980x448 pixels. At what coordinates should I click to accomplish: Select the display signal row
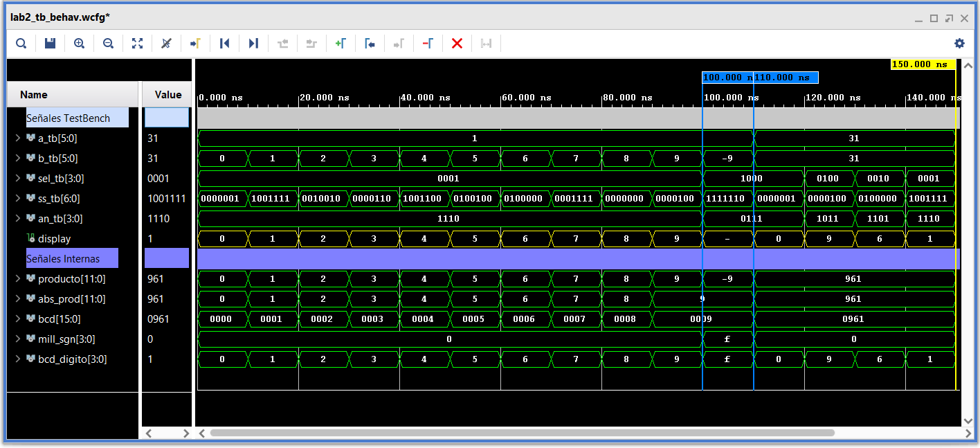(x=54, y=239)
